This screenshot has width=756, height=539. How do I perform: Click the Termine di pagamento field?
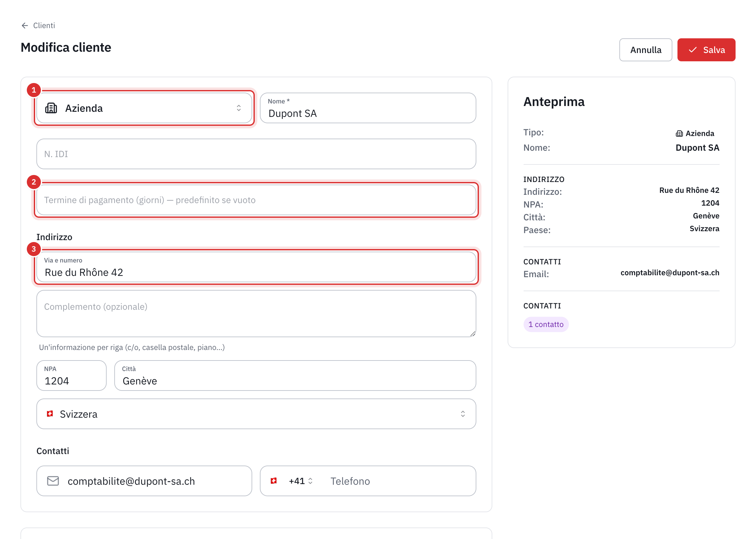[256, 200]
